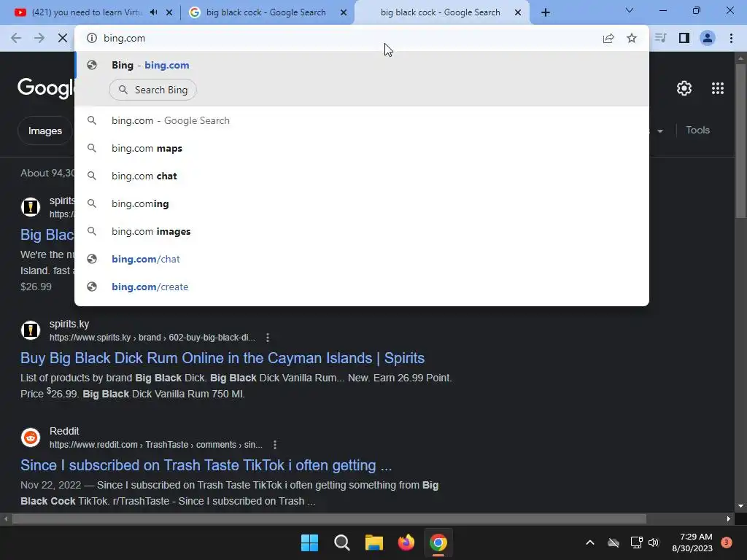
Task: Click the second spirits.ky favicon
Action: click(31, 330)
